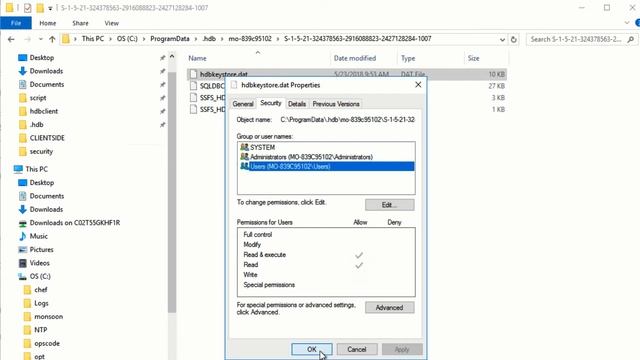The image size is (640, 360).
Task: Click This PC in address breadcrumb
Action: [93, 39]
